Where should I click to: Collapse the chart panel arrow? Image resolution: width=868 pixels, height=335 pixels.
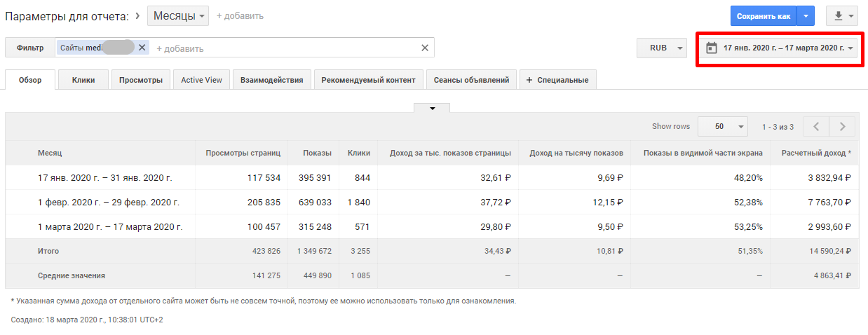(432, 108)
